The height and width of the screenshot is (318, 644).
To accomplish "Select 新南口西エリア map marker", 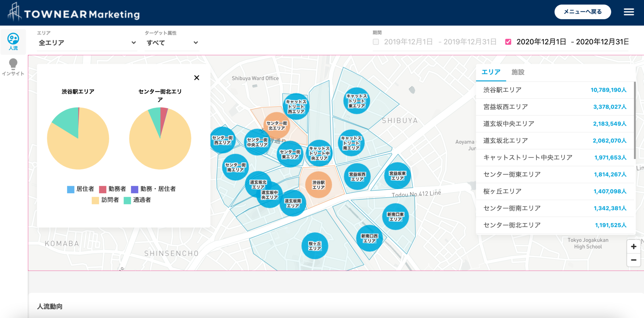I will tap(369, 238).
